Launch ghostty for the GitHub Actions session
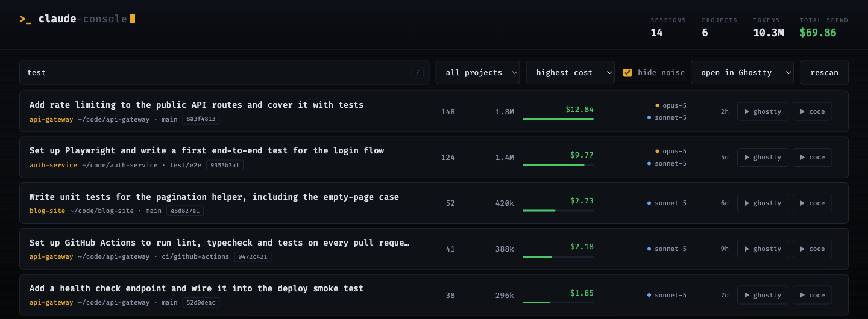 [x=763, y=249]
